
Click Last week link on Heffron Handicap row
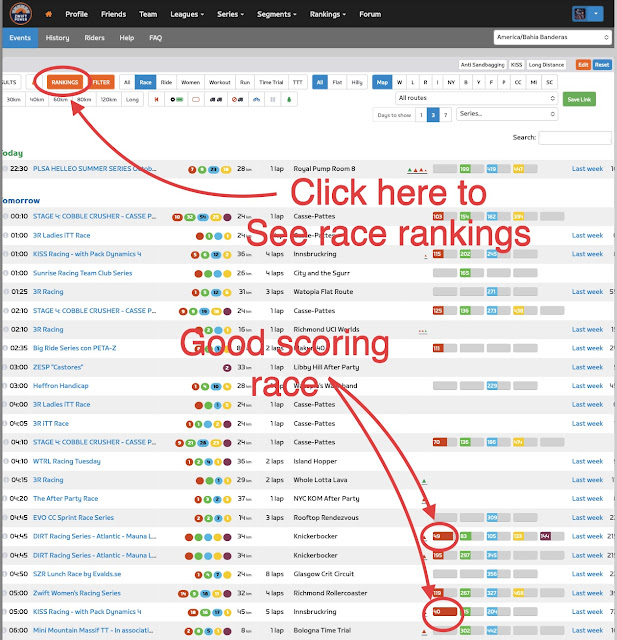tap(587, 386)
